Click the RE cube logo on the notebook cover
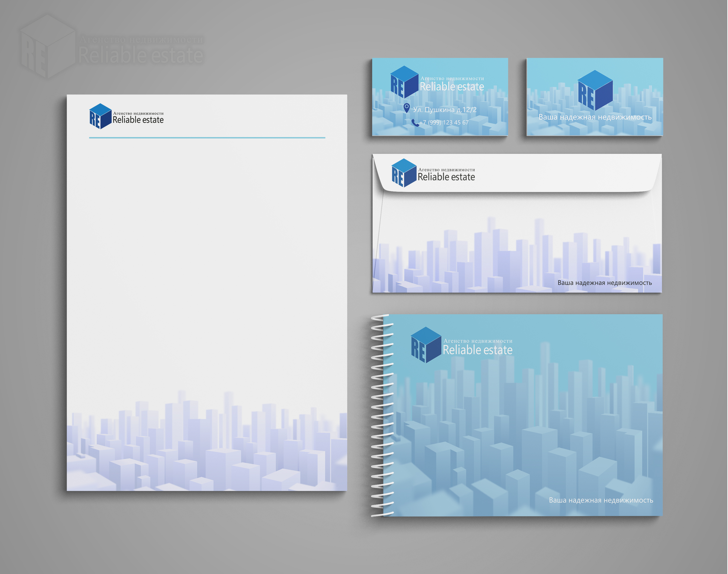The width and height of the screenshot is (728, 574). pyautogui.click(x=426, y=345)
